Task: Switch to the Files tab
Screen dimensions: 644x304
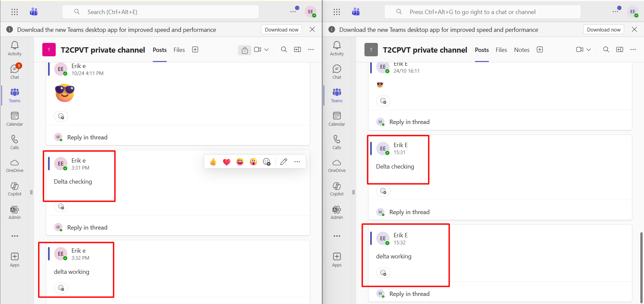Action: 179,50
